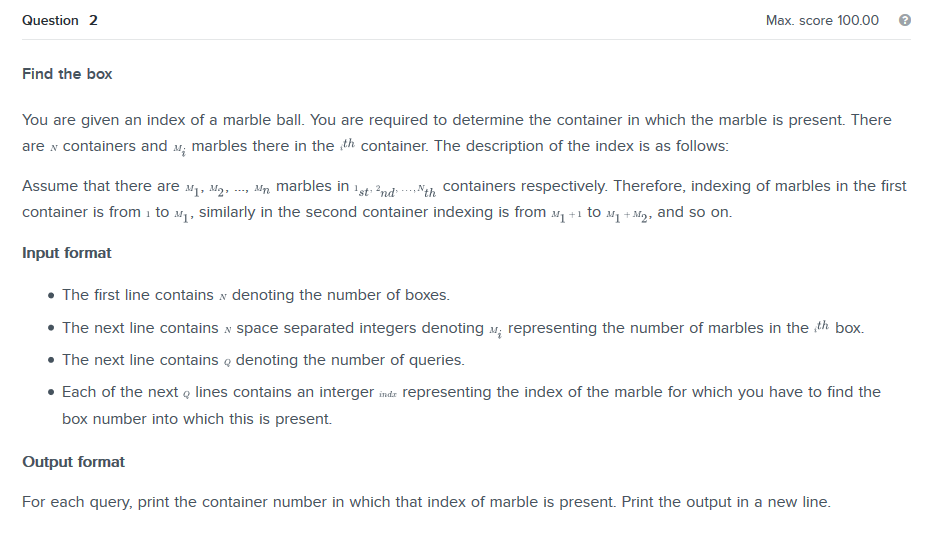Click the M1 + M2 formula text
Image resolution: width=939 pixels, height=533 pixels.
628,215
